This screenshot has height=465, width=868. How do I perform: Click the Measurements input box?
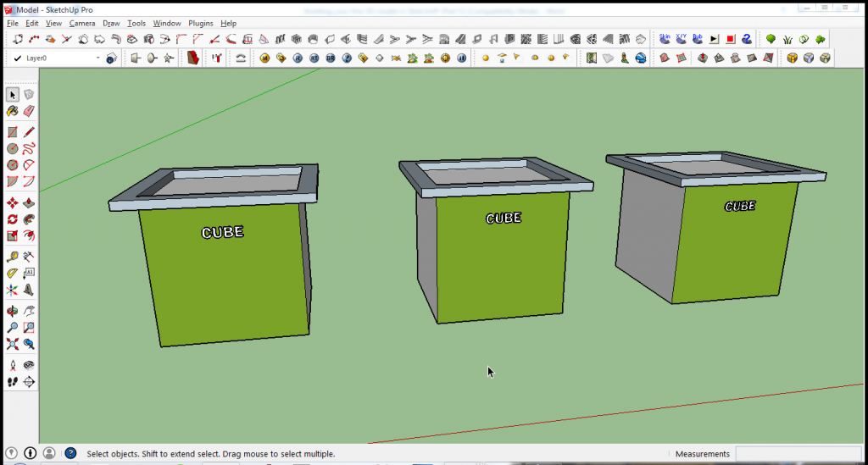pyautogui.click(x=798, y=454)
